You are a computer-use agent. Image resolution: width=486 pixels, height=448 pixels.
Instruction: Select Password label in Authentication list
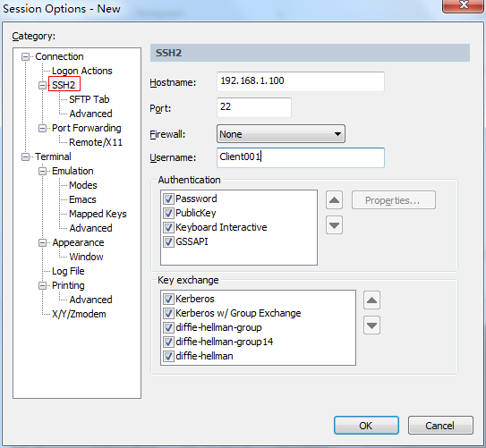click(x=196, y=199)
